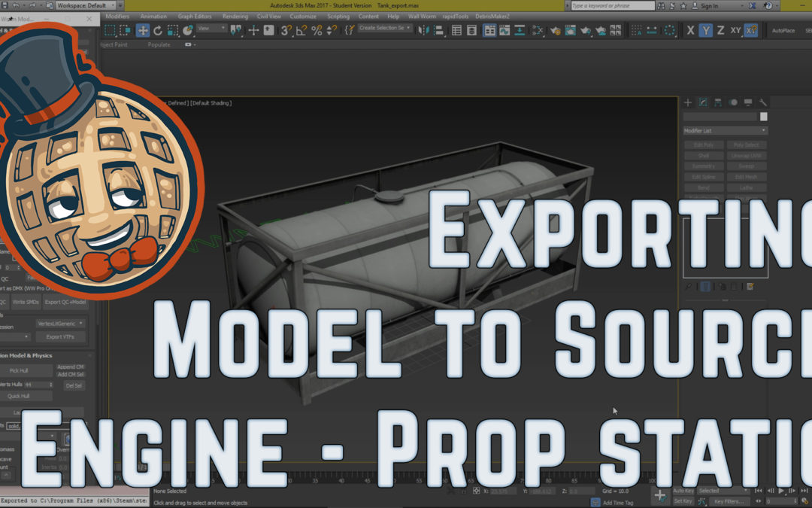Activate the Select and Rotate tool

click(158, 31)
